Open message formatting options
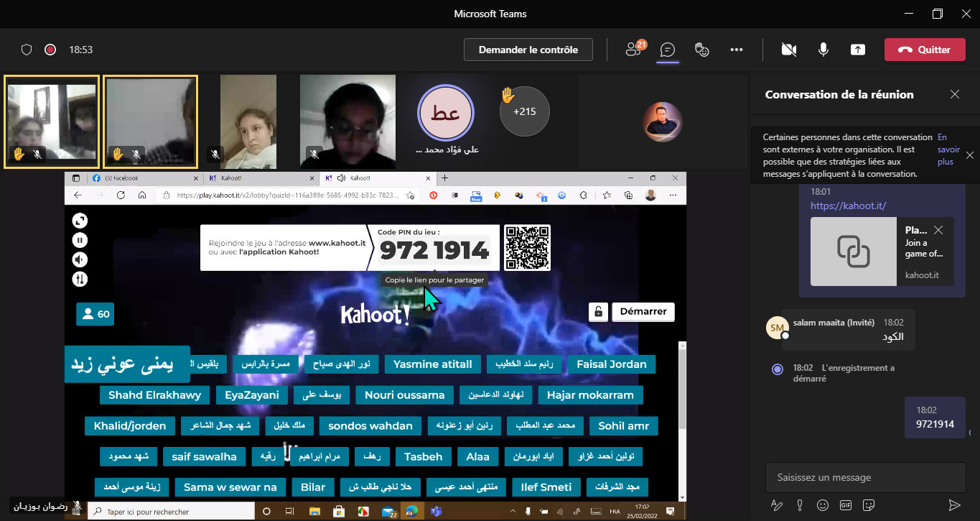The height and width of the screenshot is (521, 980). (776, 505)
